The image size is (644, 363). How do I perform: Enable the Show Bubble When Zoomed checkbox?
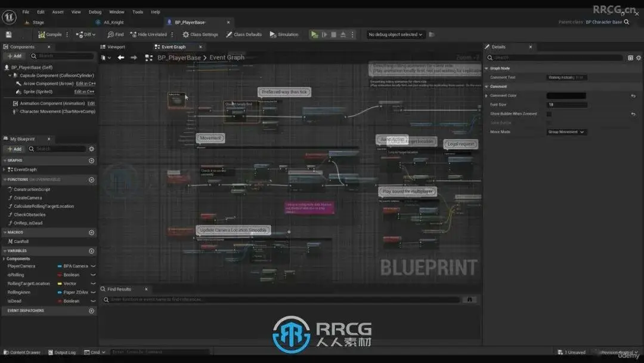coord(549,113)
